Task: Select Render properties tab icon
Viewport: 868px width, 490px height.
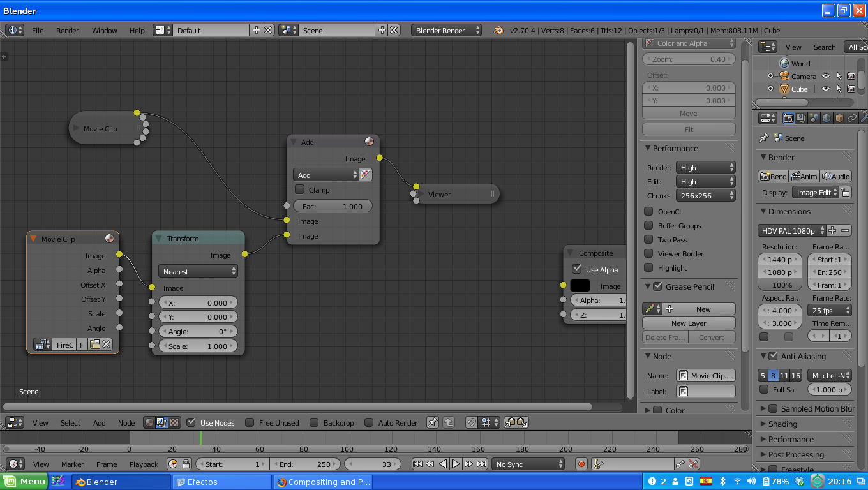Action: (x=789, y=118)
